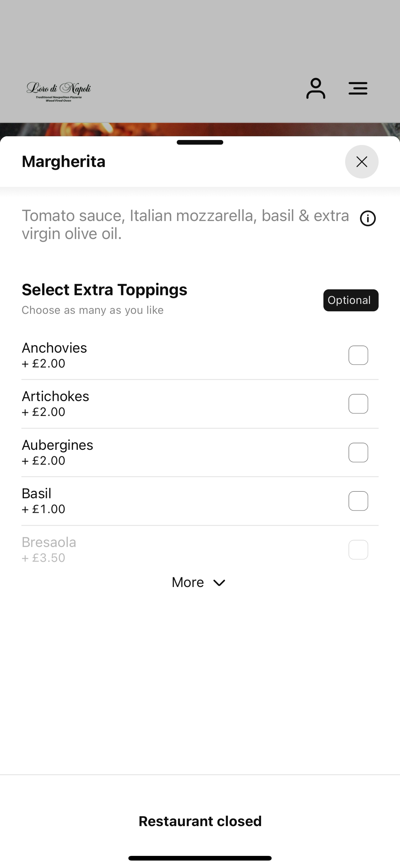Tick the Anchovies checkbox
The width and height of the screenshot is (400, 868).
click(x=358, y=355)
